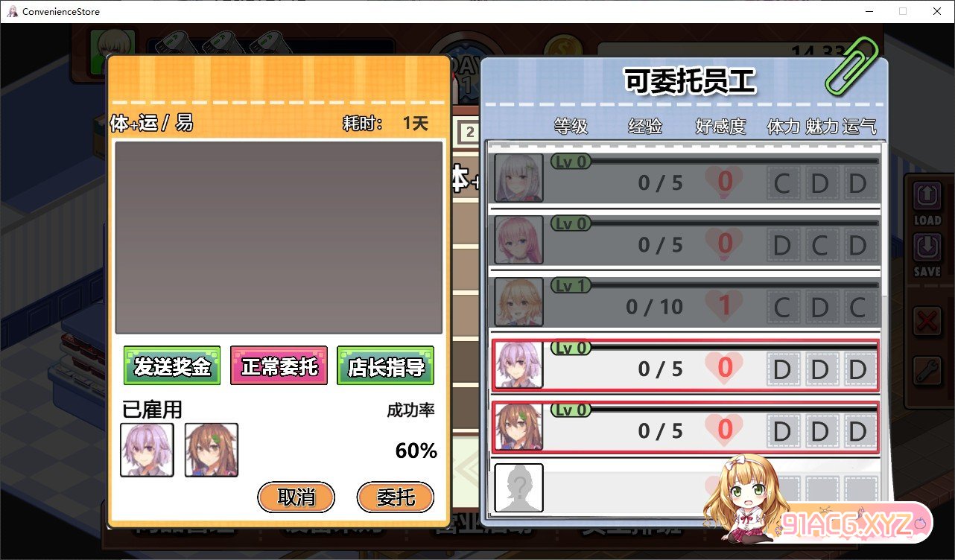Select the 发送奖金 bonus option
The height and width of the screenshot is (560, 955).
pos(172,365)
